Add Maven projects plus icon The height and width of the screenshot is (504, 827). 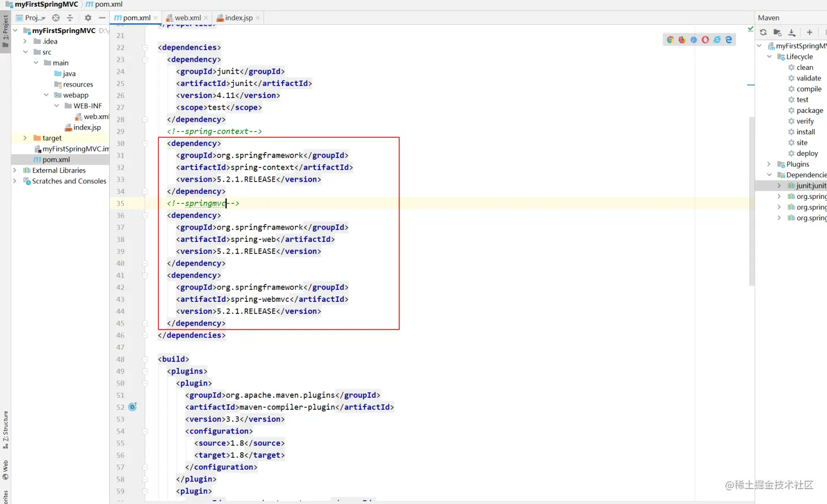point(809,32)
